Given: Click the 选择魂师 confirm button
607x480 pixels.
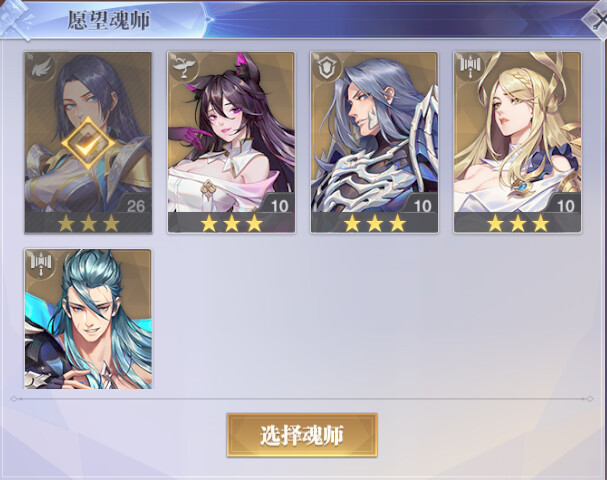Looking at the screenshot, I should (x=302, y=435).
